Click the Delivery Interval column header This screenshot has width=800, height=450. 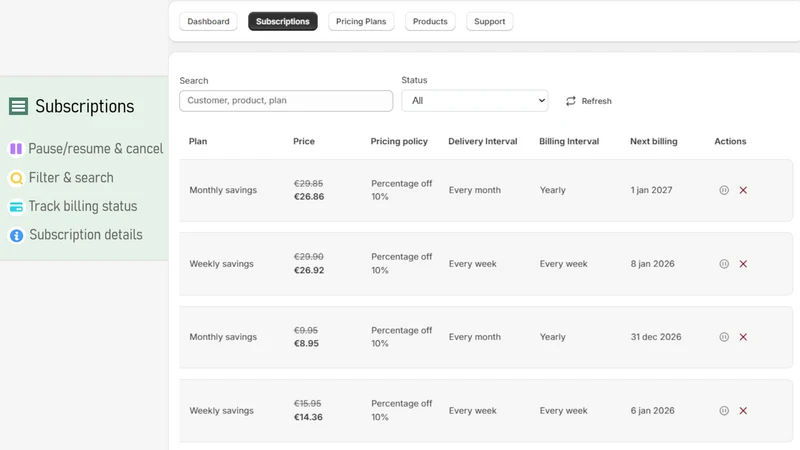coord(483,141)
